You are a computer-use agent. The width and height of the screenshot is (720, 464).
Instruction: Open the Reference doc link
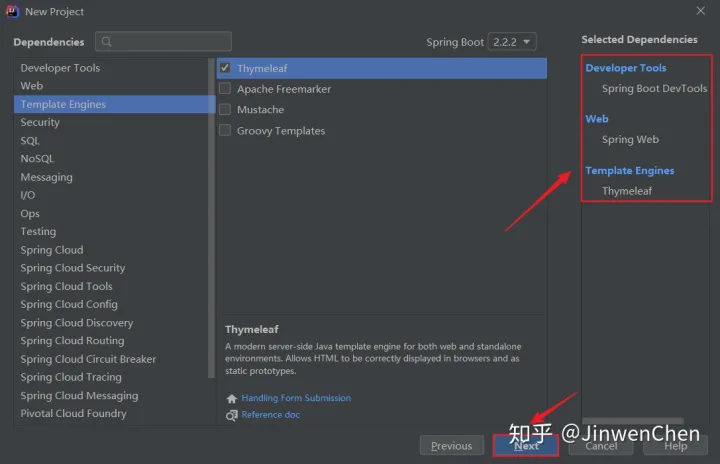[x=270, y=414]
